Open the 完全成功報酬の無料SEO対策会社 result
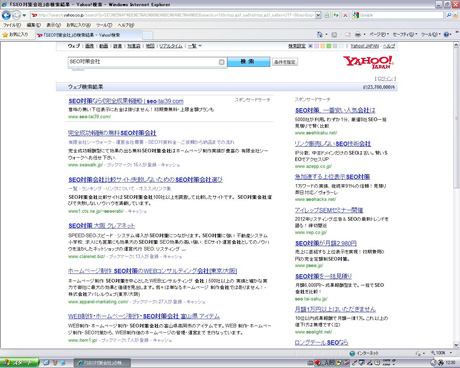 click(112, 133)
